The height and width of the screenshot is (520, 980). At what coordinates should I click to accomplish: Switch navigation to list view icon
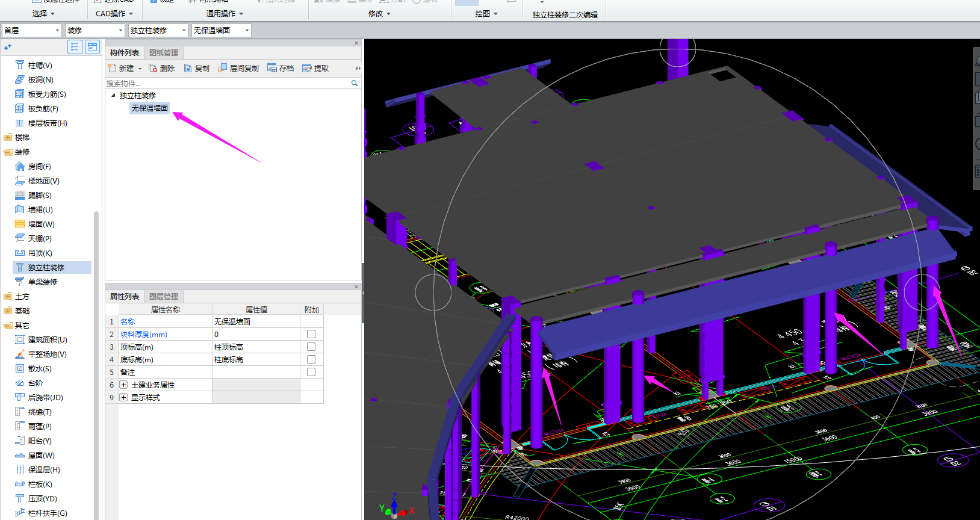75,47
